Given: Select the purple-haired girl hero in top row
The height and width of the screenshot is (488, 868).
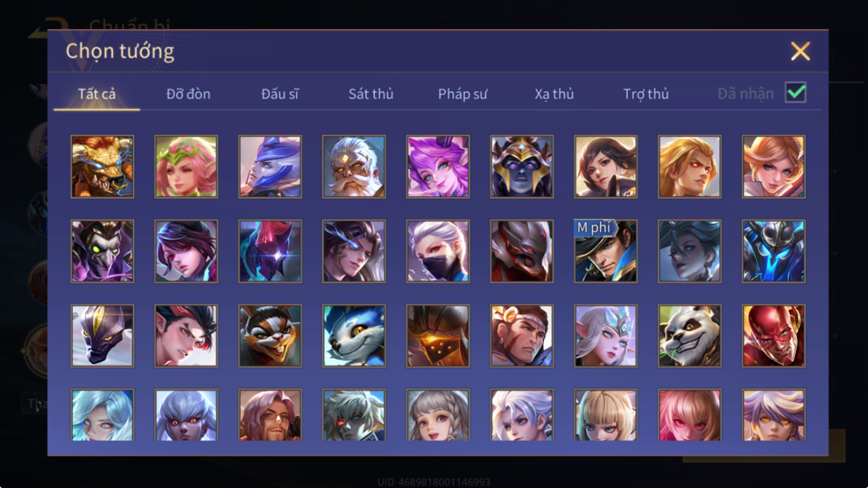Looking at the screenshot, I should 438,167.
